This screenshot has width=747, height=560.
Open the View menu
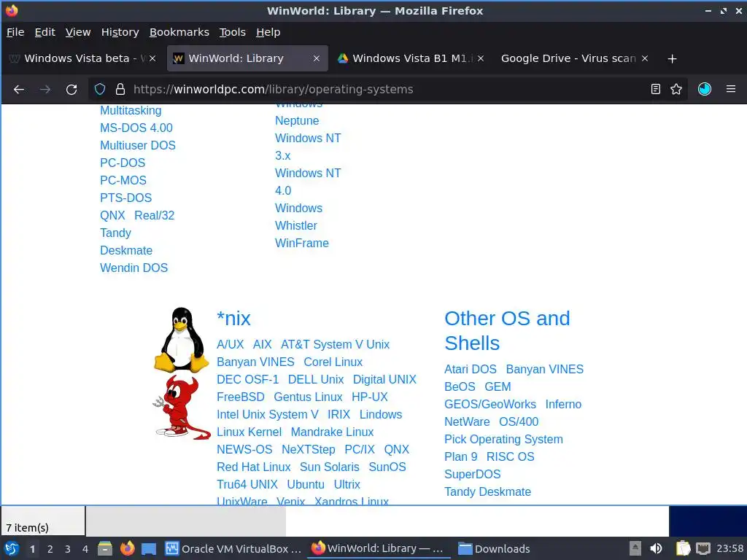78,32
